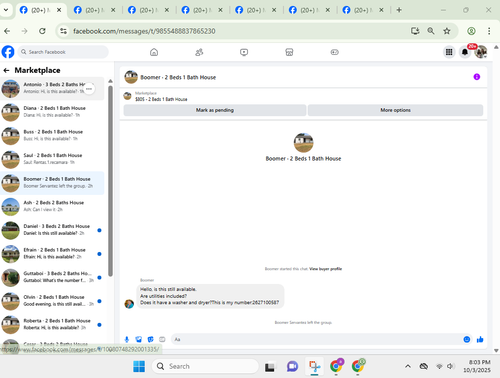Go back using Marketplace back arrow
This screenshot has height=378, width=500.
[6, 70]
